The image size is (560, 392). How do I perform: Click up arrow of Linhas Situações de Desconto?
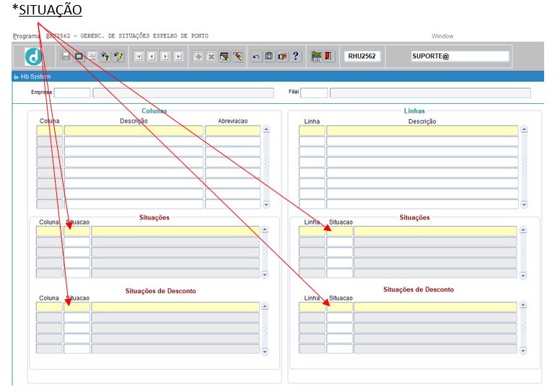(523, 305)
